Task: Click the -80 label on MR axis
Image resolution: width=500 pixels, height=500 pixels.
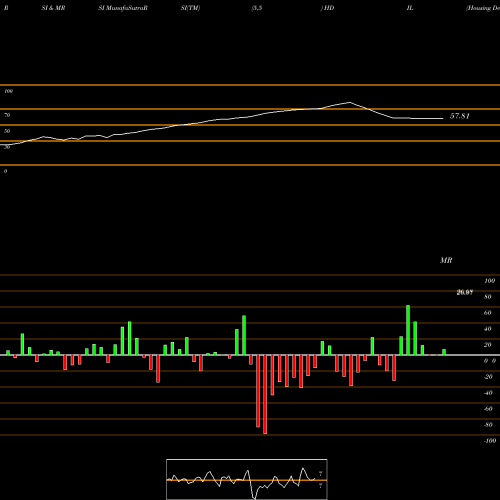Action: click(x=488, y=425)
